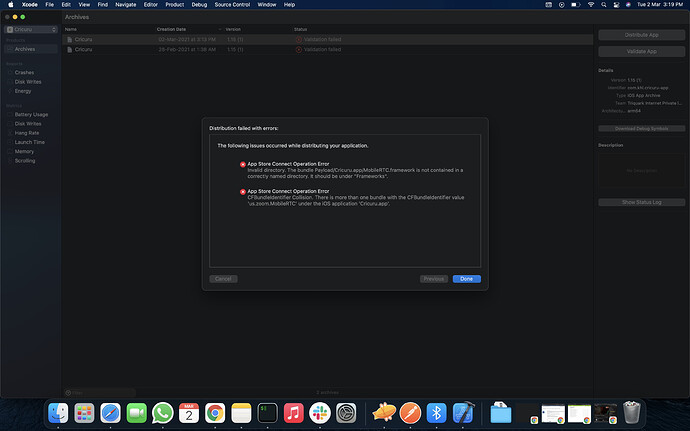Click the red error icon beside CFBundleIdentifier Collision error
Screen dimensions: 690x431
pyautogui.click(x=242, y=192)
